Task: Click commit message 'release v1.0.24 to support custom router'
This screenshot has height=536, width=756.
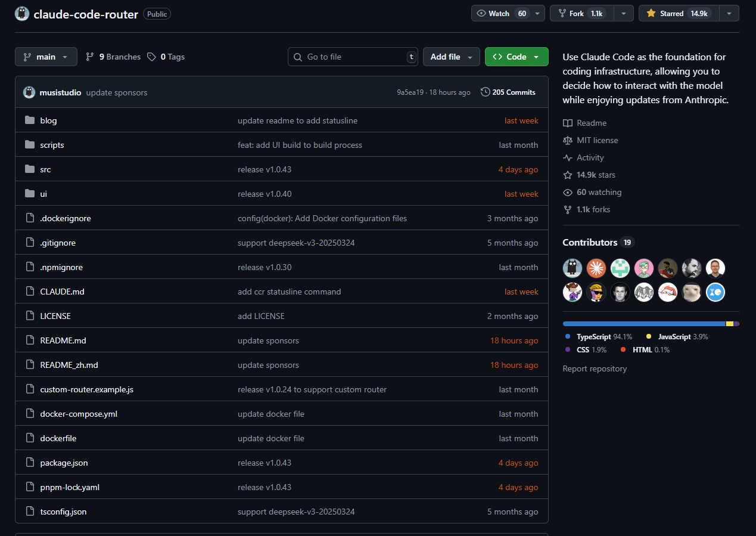Action: coord(312,389)
